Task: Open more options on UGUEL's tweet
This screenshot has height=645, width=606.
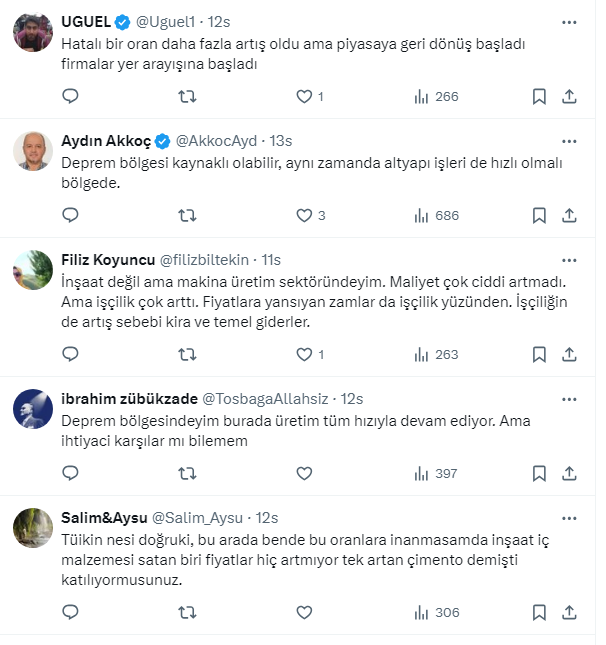Action: 569,20
